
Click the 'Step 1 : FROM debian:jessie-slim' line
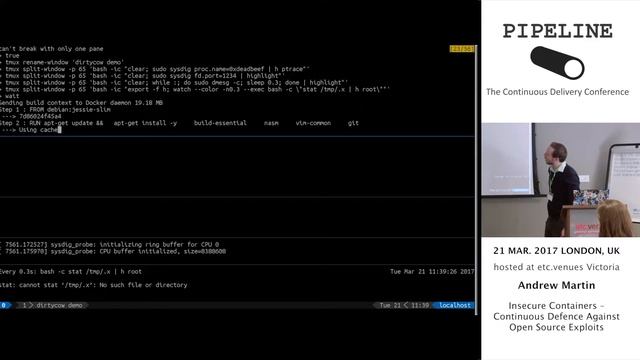[55, 109]
